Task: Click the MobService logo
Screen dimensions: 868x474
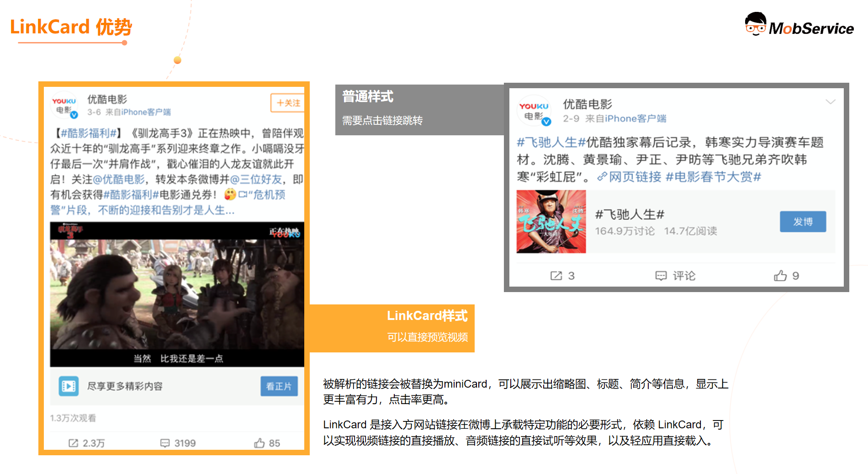Action: (x=799, y=25)
